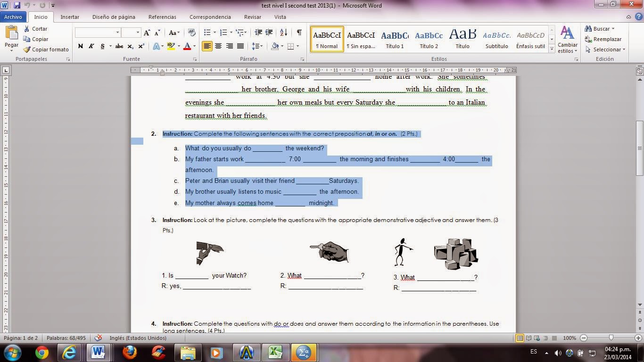Click the Copiar button
This screenshot has width=644, height=362.
click(35, 39)
